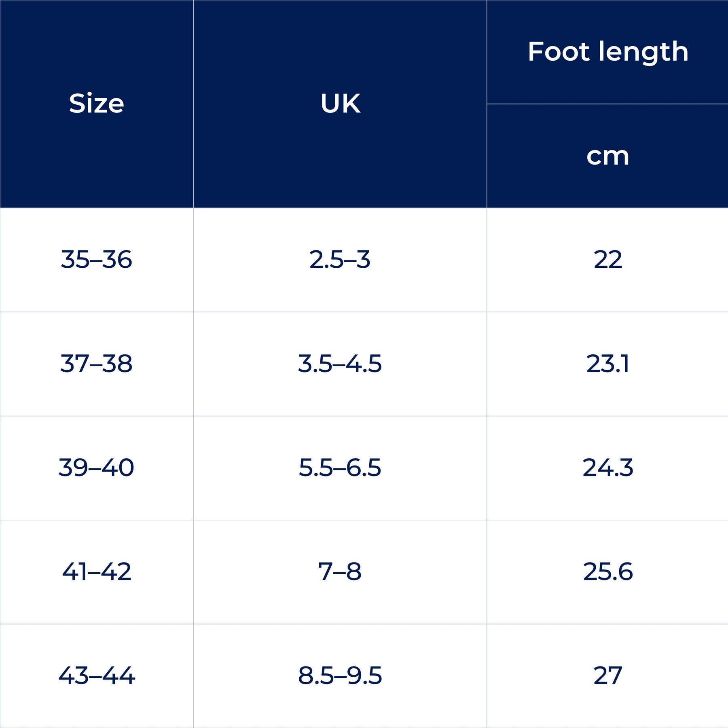The width and height of the screenshot is (728, 728).
Task: Click the Size column header
Action: pos(96,104)
